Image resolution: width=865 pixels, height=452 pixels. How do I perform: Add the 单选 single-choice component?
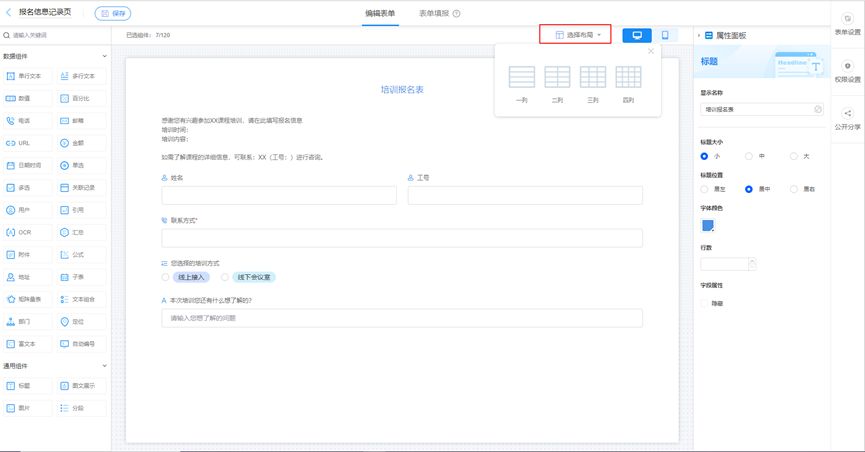click(x=81, y=166)
